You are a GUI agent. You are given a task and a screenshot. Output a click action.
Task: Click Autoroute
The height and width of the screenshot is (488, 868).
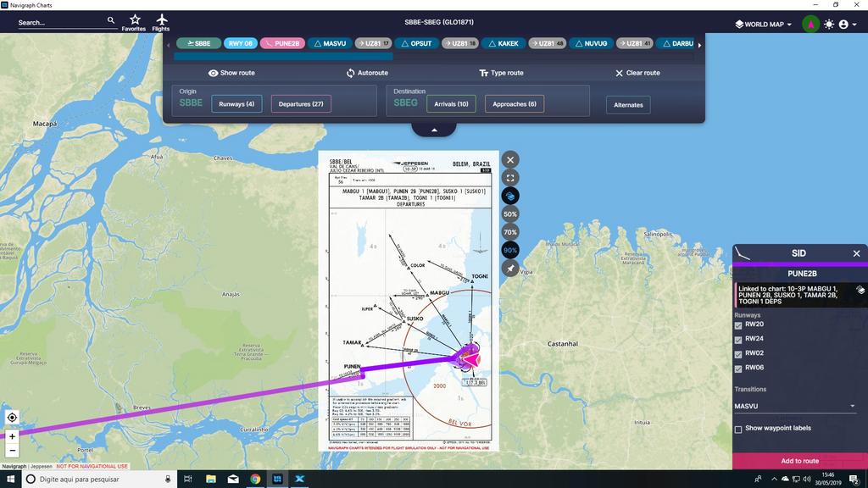367,73
